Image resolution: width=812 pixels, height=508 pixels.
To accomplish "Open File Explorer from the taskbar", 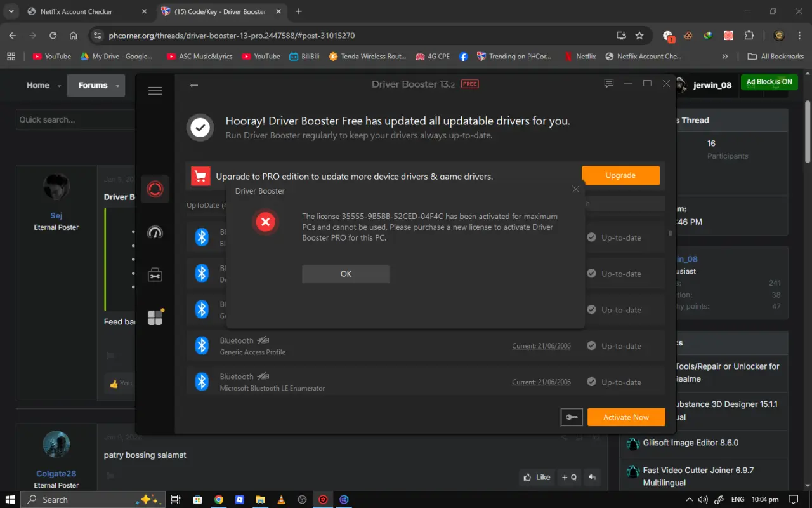I will 260,500.
